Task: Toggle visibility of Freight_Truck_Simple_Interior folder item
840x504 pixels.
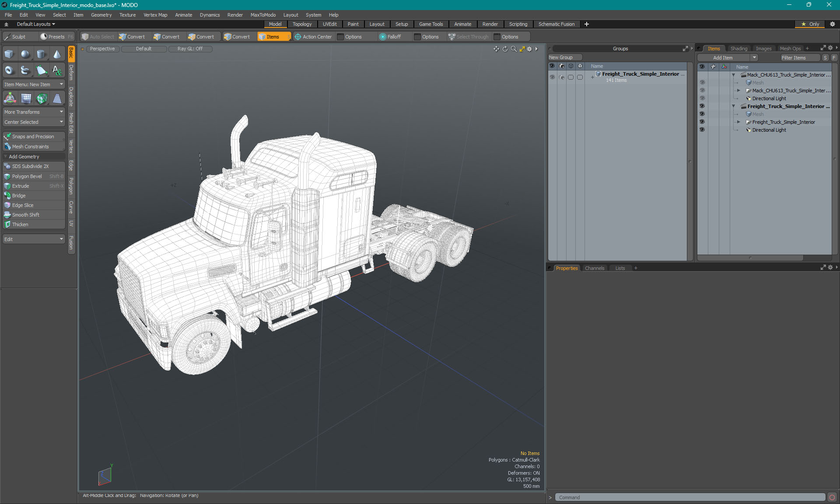Action: (702, 122)
